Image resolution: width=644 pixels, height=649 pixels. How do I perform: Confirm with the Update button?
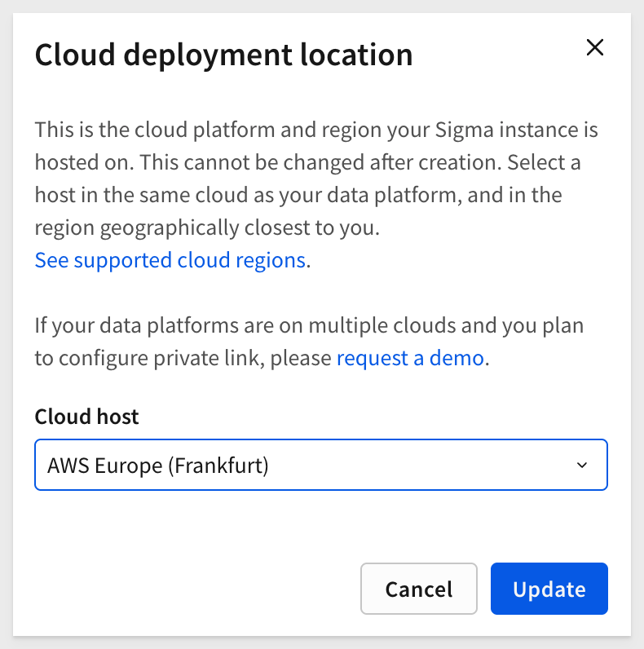(x=549, y=589)
